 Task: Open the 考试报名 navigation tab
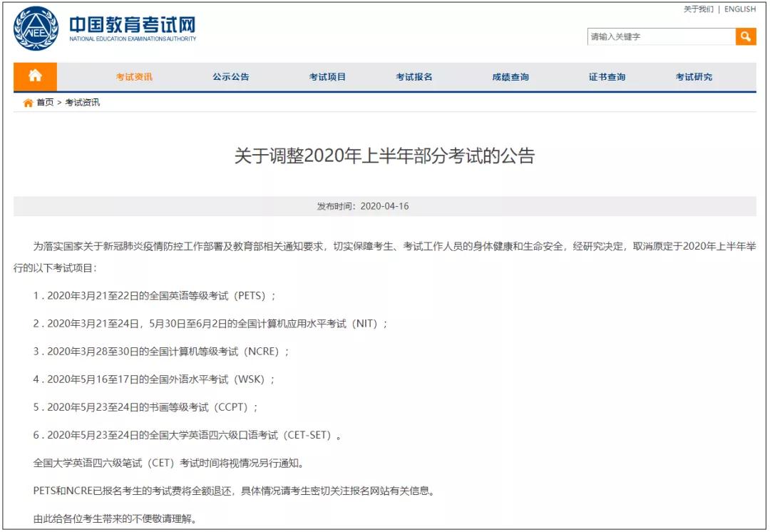coord(414,76)
